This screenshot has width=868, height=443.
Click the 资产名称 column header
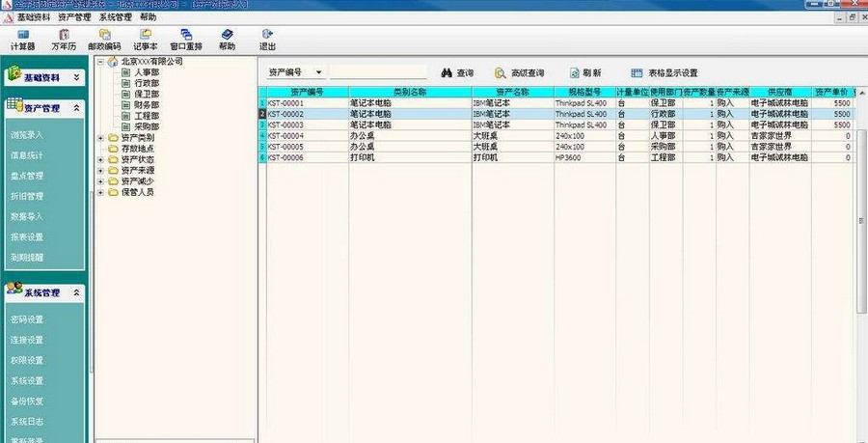pyautogui.click(x=513, y=92)
